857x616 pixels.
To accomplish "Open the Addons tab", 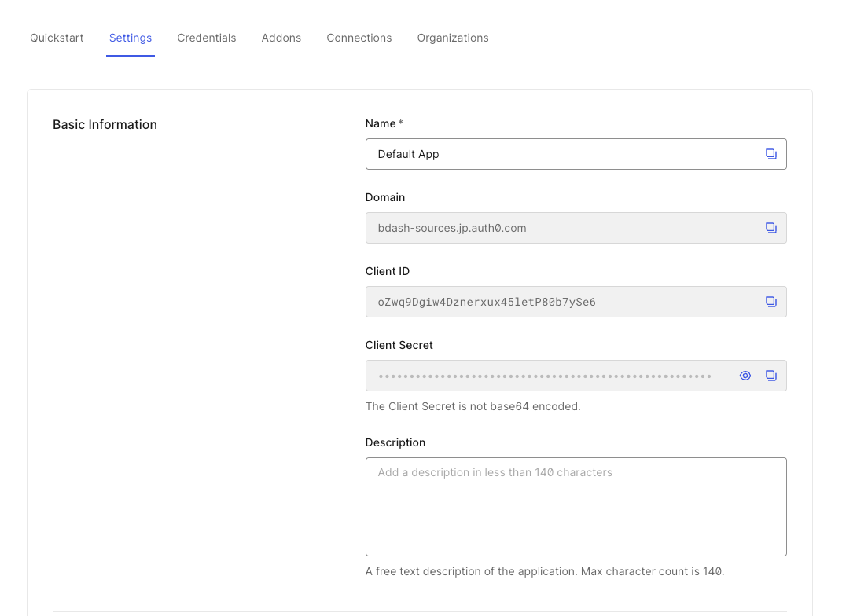I will tap(281, 38).
